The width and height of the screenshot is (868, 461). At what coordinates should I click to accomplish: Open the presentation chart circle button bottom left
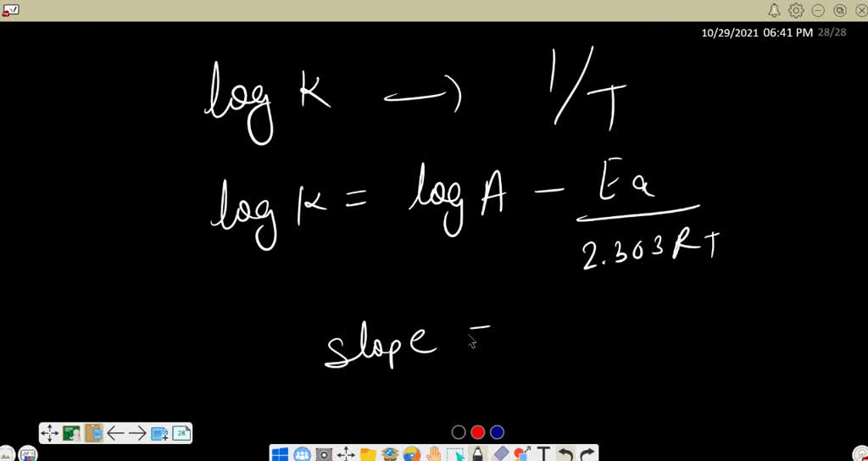pyautogui.click(x=28, y=454)
